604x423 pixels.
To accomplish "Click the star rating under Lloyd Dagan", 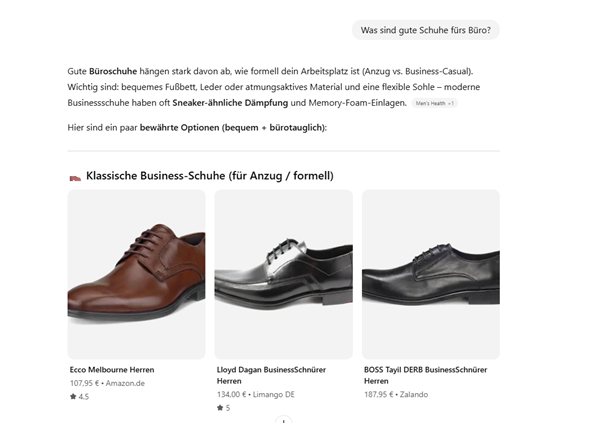I will [x=224, y=408].
